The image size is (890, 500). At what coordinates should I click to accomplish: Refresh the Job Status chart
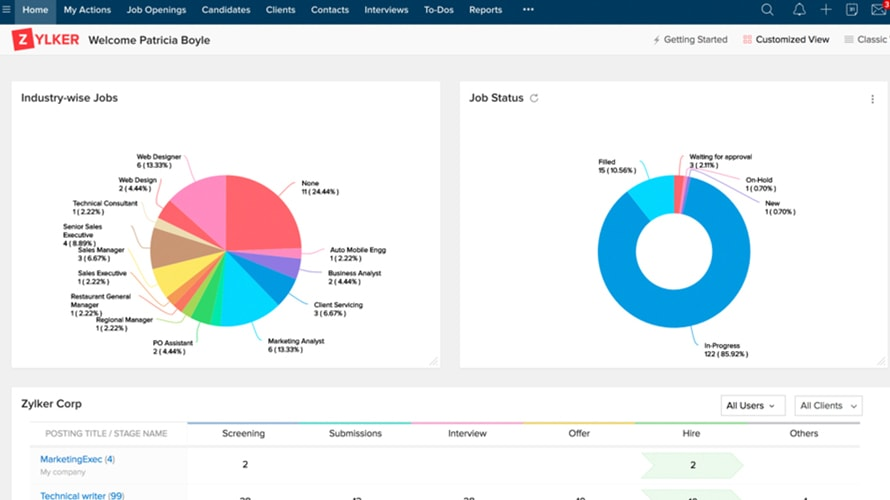coord(534,98)
